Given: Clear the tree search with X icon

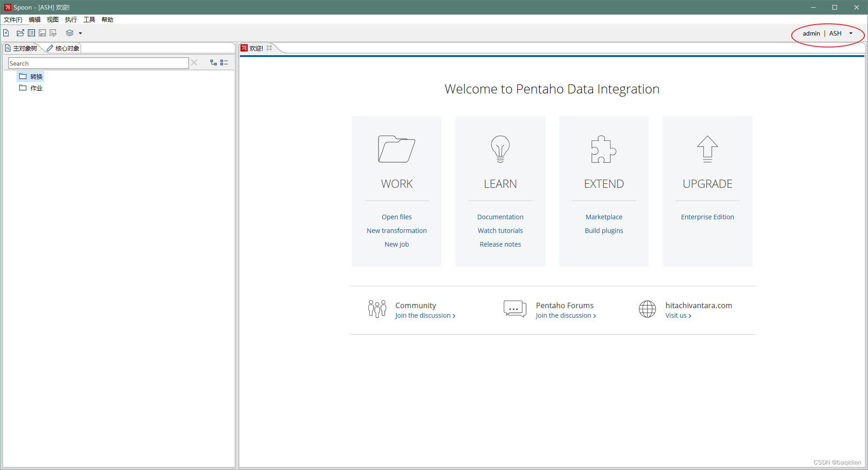Looking at the screenshot, I should [194, 63].
